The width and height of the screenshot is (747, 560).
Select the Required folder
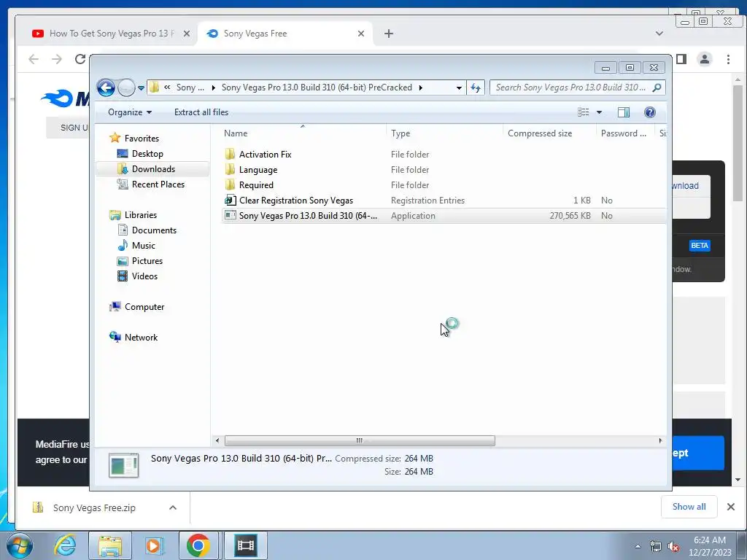pos(256,184)
